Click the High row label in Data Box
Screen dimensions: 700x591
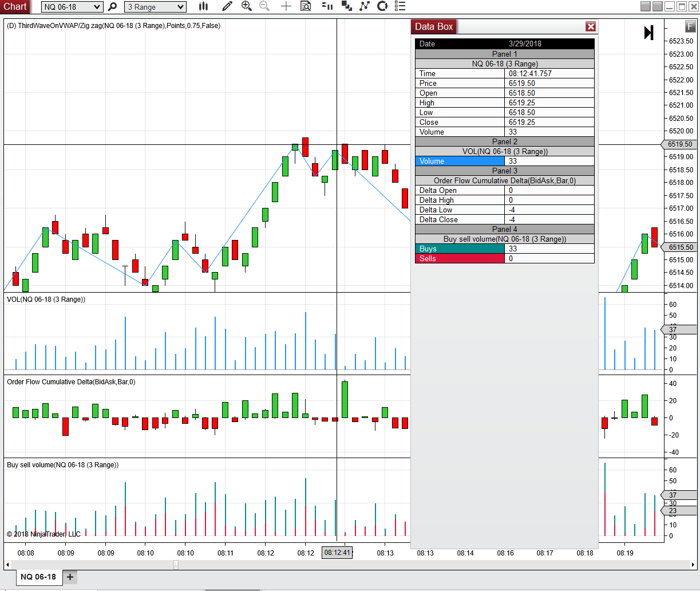(x=427, y=103)
